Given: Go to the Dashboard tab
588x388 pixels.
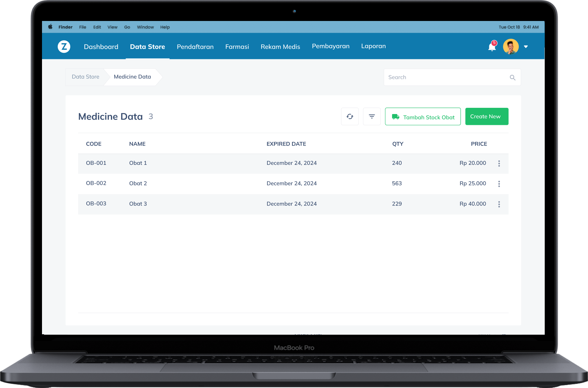Looking at the screenshot, I should 101,47.
